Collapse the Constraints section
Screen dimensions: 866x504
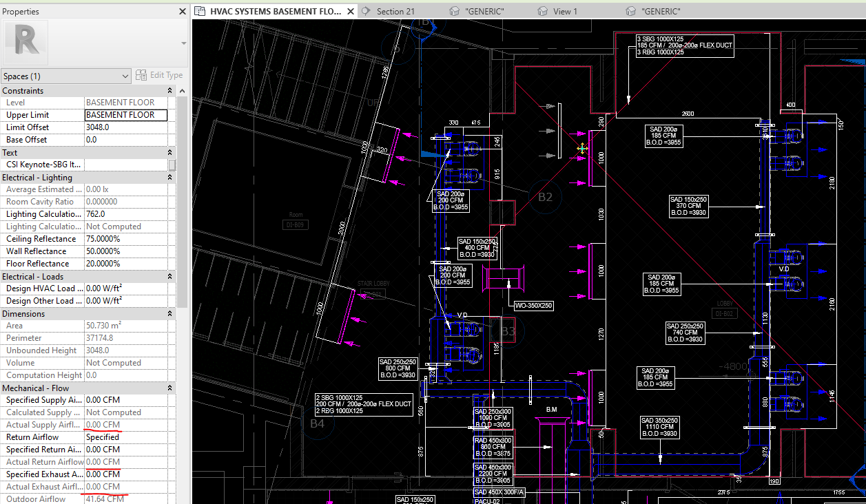tap(170, 90)
